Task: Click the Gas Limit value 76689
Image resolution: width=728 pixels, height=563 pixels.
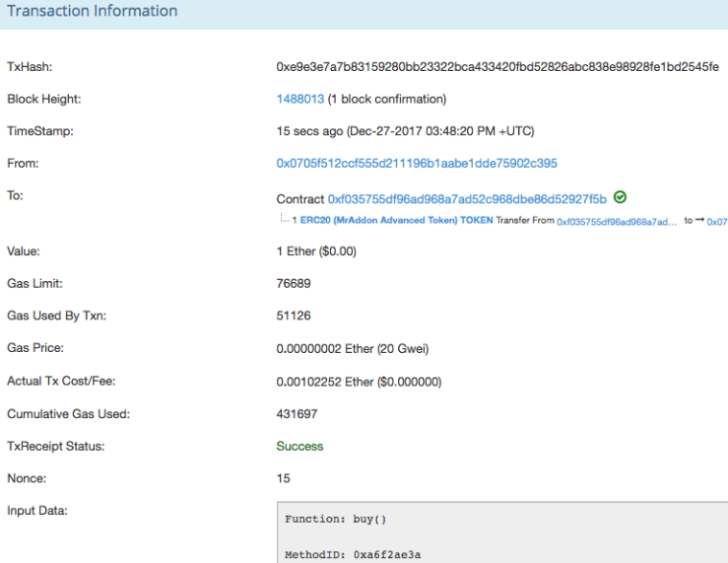Action: [x=294, y=284]
